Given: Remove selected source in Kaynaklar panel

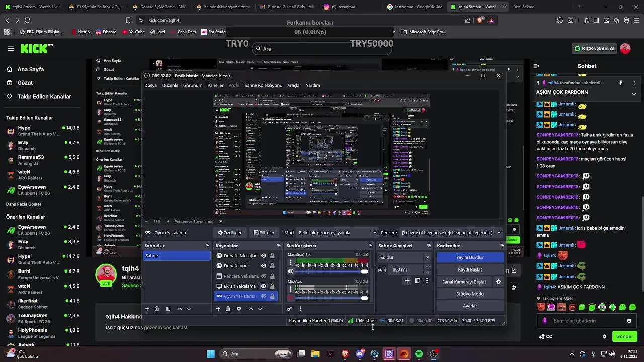Looking at the screenshot, I should coord(228,309).
